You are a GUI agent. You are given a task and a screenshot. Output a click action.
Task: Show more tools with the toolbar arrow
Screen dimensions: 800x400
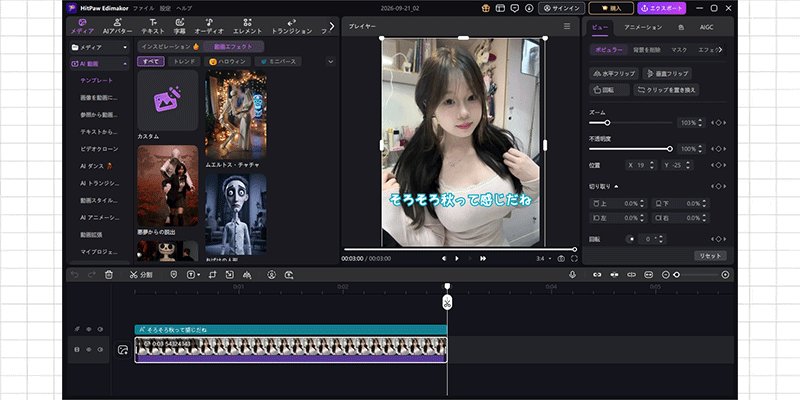click(x=332, y=26)
